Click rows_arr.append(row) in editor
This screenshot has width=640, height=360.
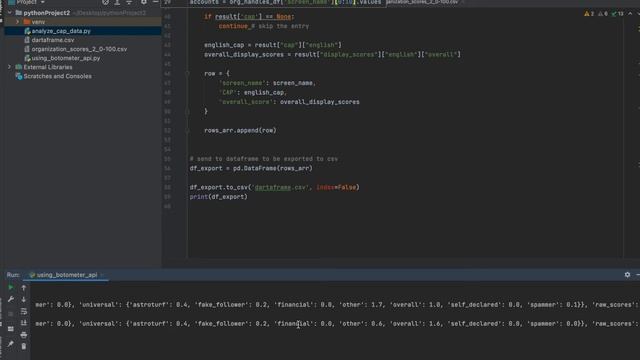[x=240, y=131]
